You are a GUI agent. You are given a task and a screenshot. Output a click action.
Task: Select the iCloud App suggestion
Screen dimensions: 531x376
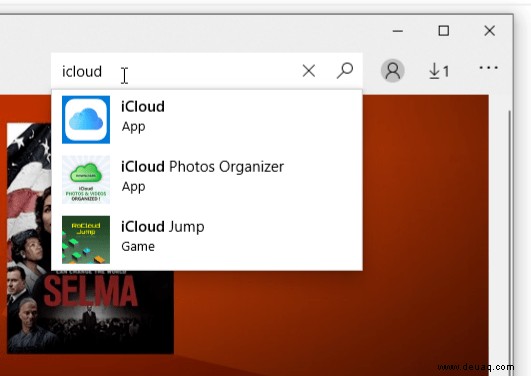207,120
